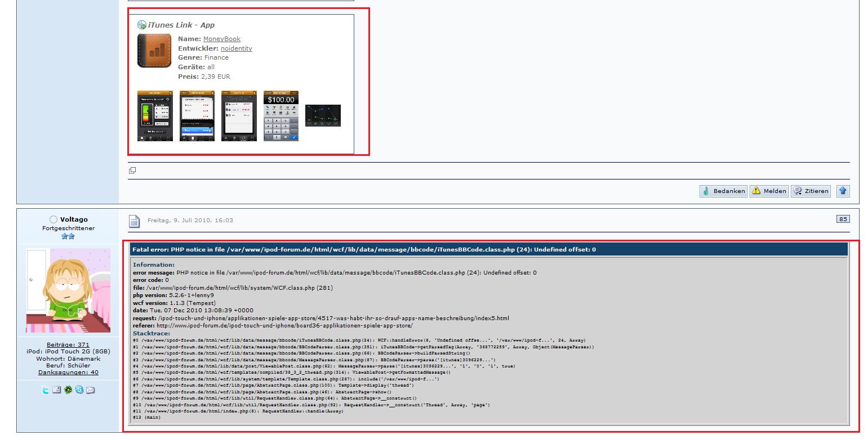Click the Bedanken thank-you button

(x=724, y=191)
